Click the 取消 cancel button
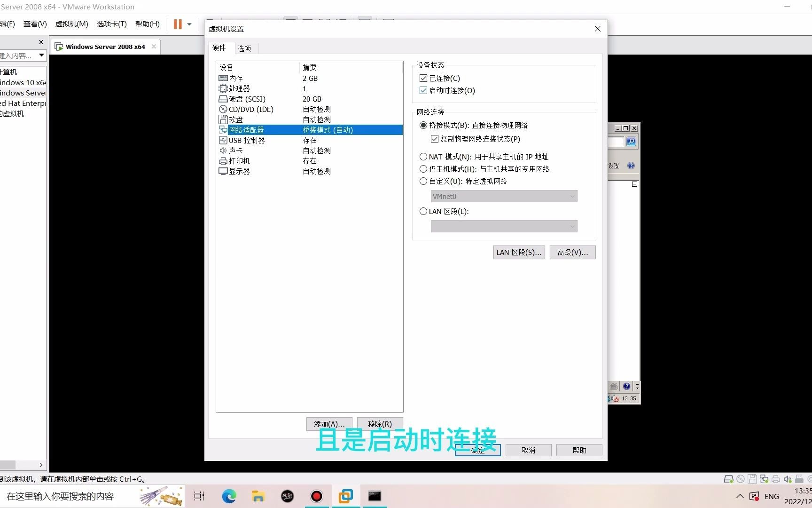 (528, 450)
